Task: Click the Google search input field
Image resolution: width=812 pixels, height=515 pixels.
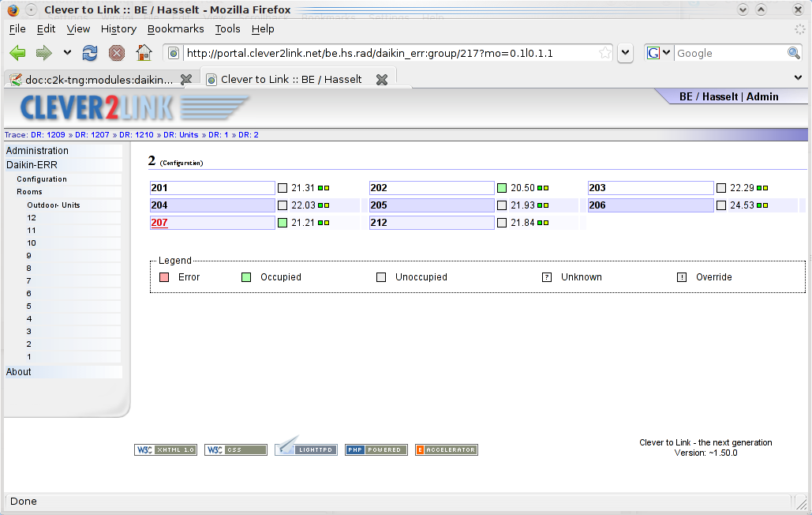Action: click(730, 53)
